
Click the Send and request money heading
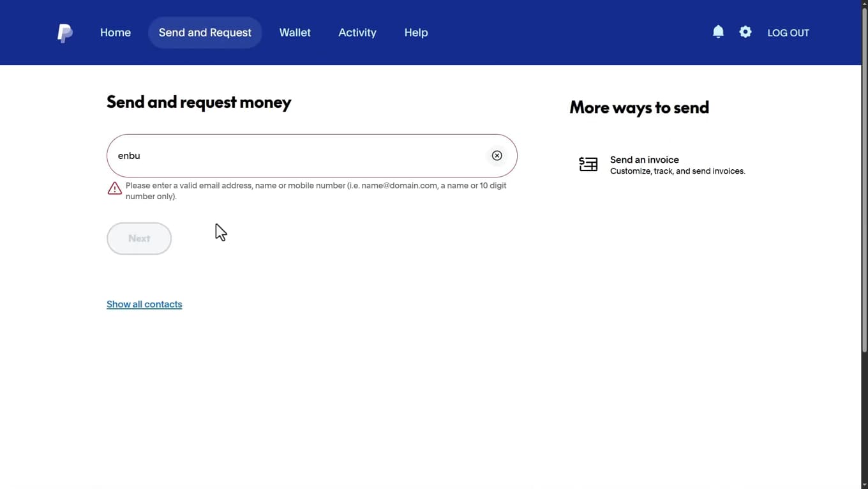click(x=199, y=102)
